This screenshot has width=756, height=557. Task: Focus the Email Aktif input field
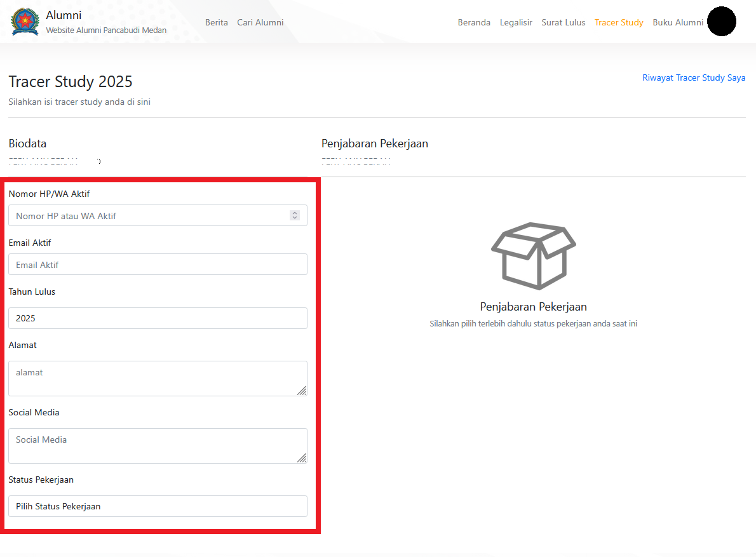(x=158, y=264)
